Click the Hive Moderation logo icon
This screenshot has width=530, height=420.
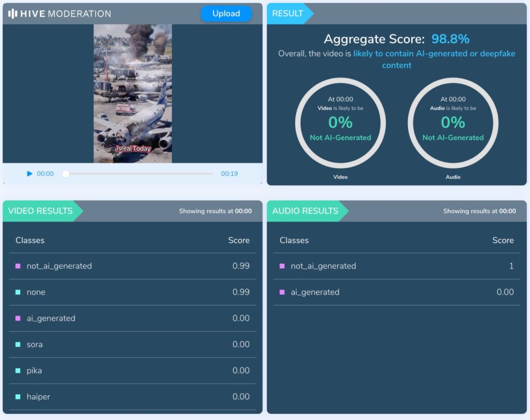(x=12, y=13)
